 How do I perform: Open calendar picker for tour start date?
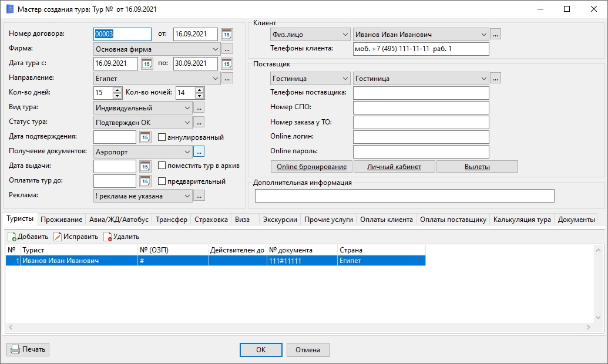pos(147,63)
